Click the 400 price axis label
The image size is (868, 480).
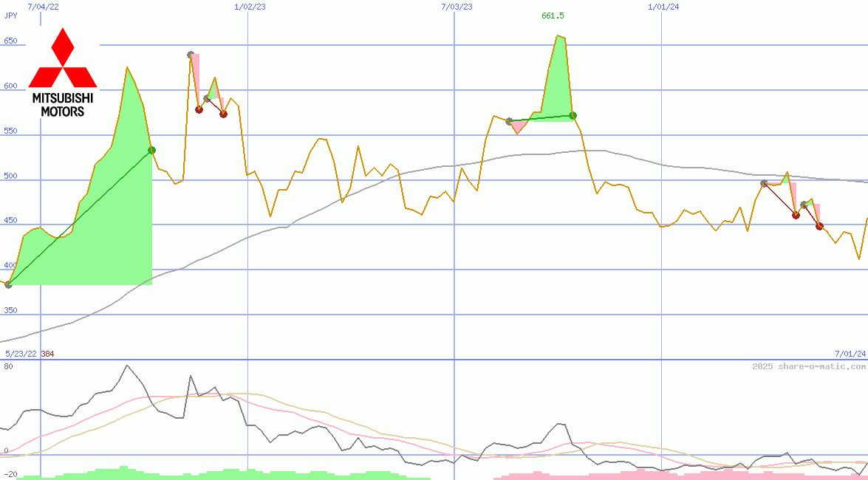[10, 265]
